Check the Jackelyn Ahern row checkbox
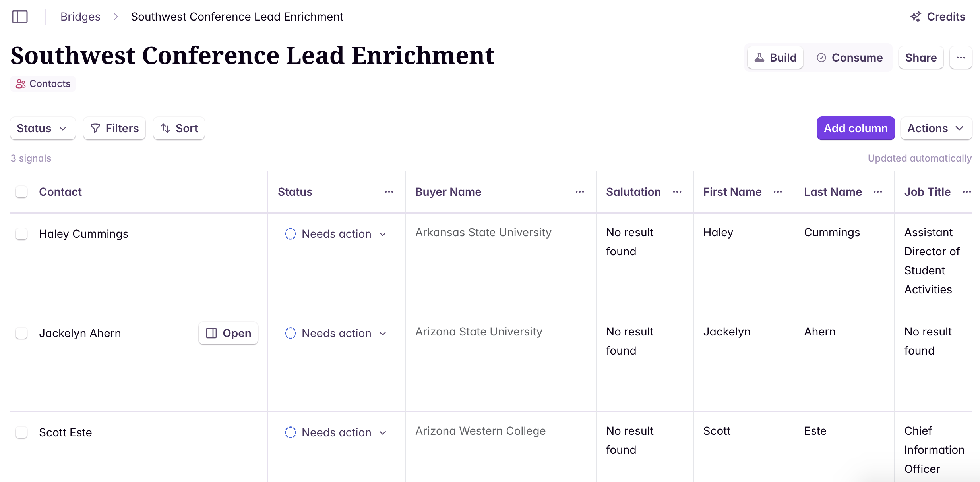Screen dimensions: 980x482 click(21, 333)
